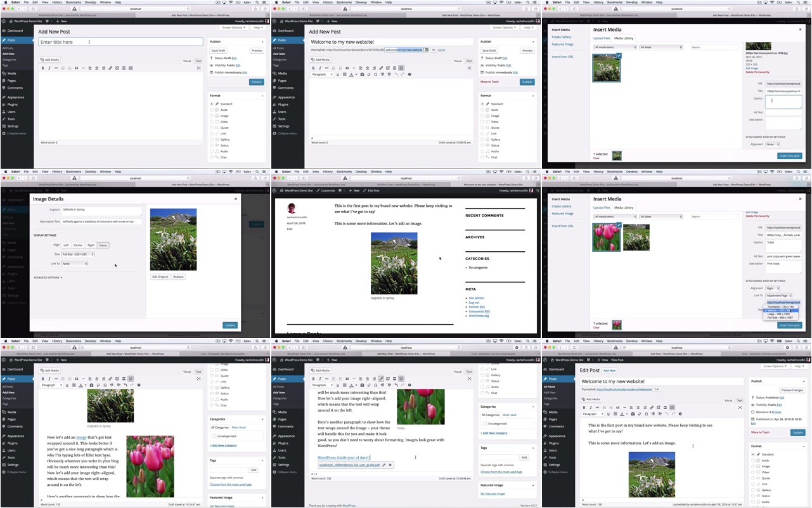
Task: Click Italic in the untitled Add New Post editor
Action: pos(49,68)
